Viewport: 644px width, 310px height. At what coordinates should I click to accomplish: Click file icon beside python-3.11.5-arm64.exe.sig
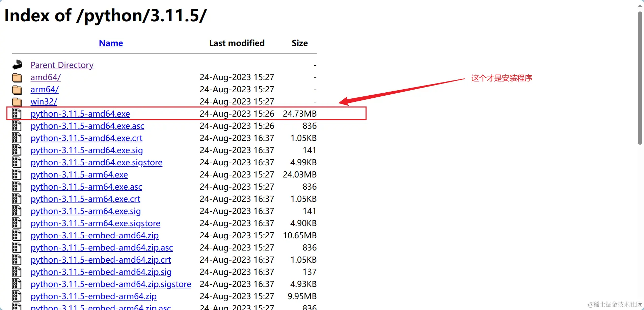[x=17, y=211]
